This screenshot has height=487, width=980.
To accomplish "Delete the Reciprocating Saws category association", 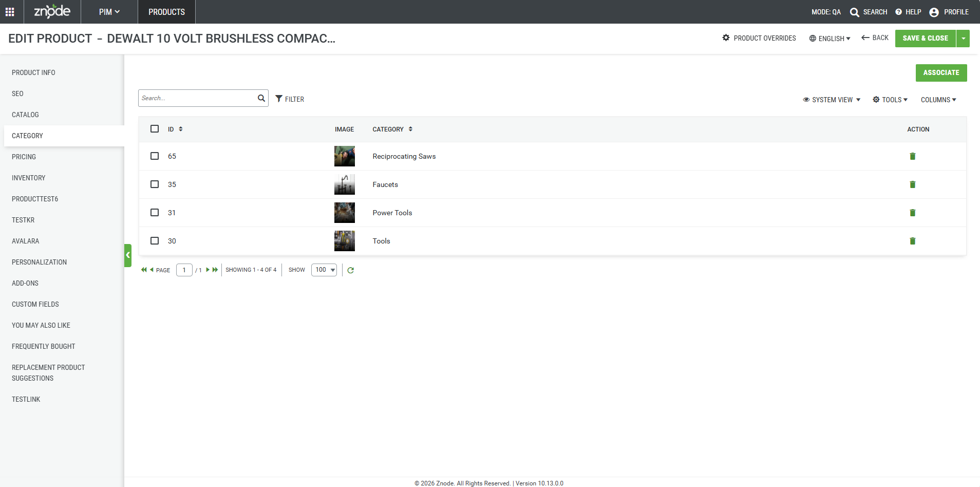I will (x=913, y=156).
